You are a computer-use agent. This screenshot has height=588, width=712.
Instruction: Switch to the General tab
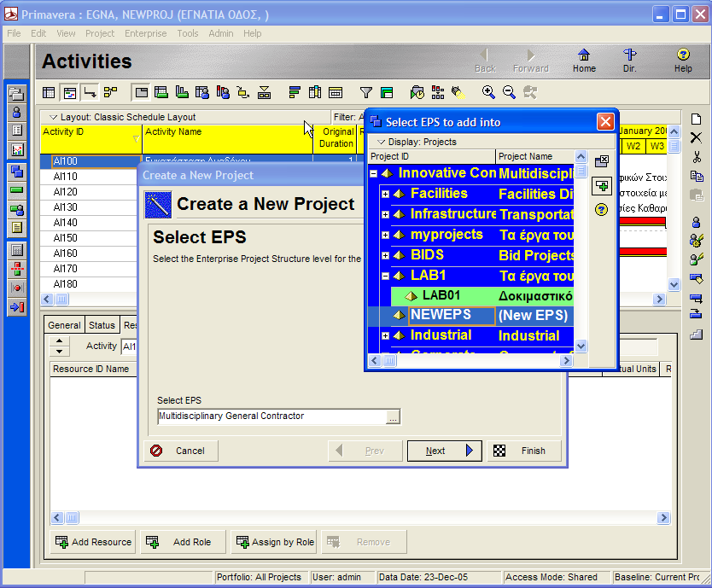pyautogui.click(x=64, y=325)
